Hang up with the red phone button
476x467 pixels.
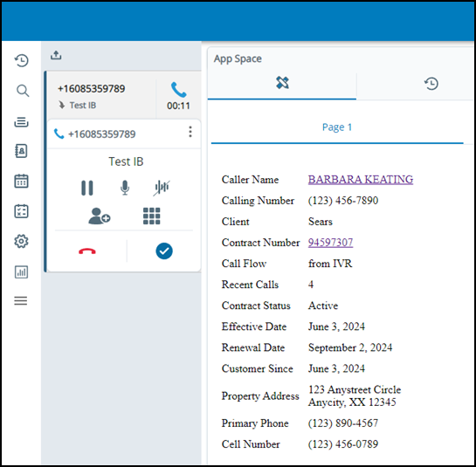(87, 251)
